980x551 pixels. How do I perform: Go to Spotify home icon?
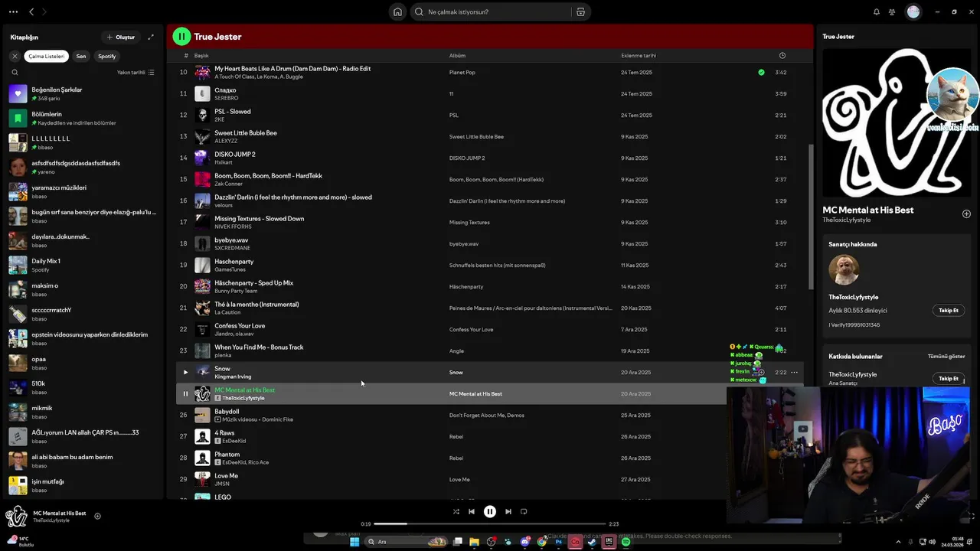(397, 11)
